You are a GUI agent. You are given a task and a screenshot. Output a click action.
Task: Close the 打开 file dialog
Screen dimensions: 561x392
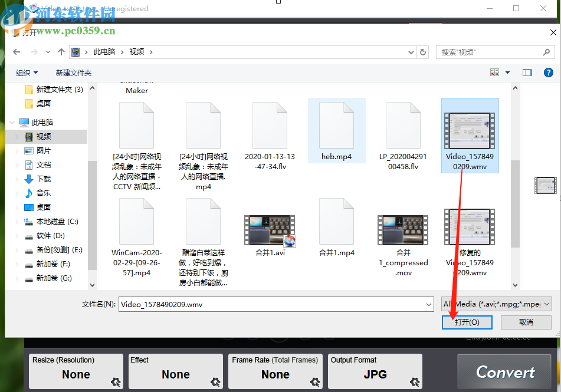click(x=553, y=32)
